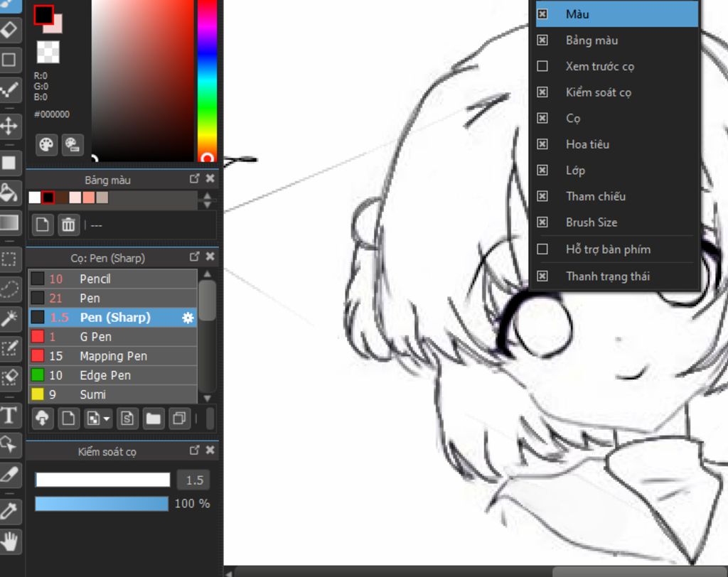Select the Move tool
The width and height of the screenshot is (728, 577).
[9, 126]
